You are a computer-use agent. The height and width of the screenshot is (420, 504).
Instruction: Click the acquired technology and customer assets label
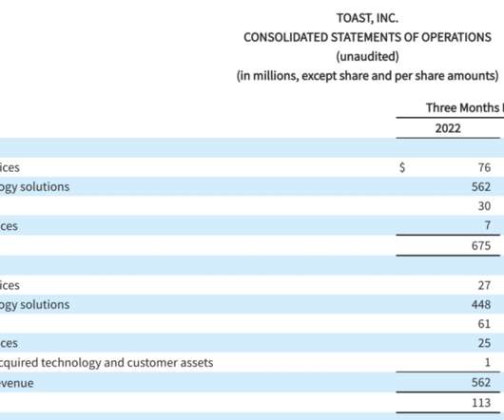point(107,363)
